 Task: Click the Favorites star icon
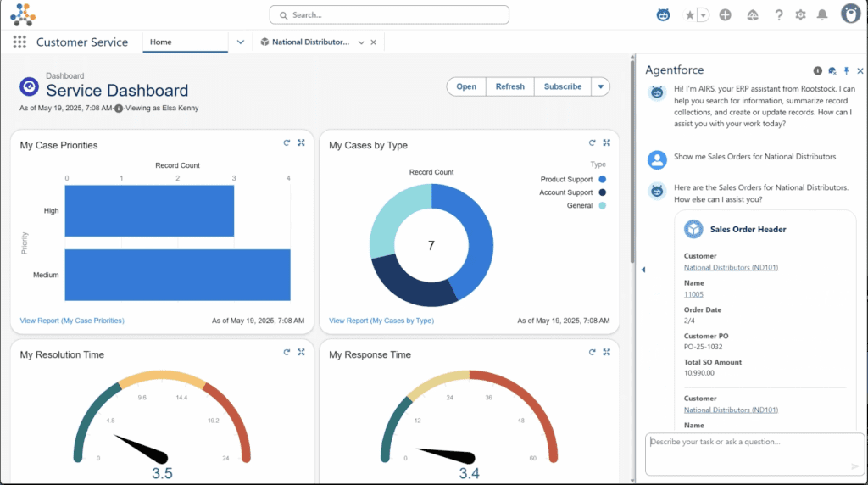pos(689,15)
